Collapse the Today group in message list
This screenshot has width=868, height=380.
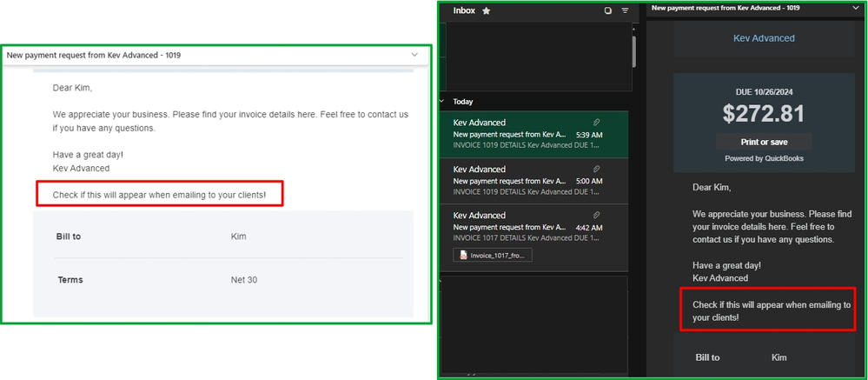tap(441, 102)
